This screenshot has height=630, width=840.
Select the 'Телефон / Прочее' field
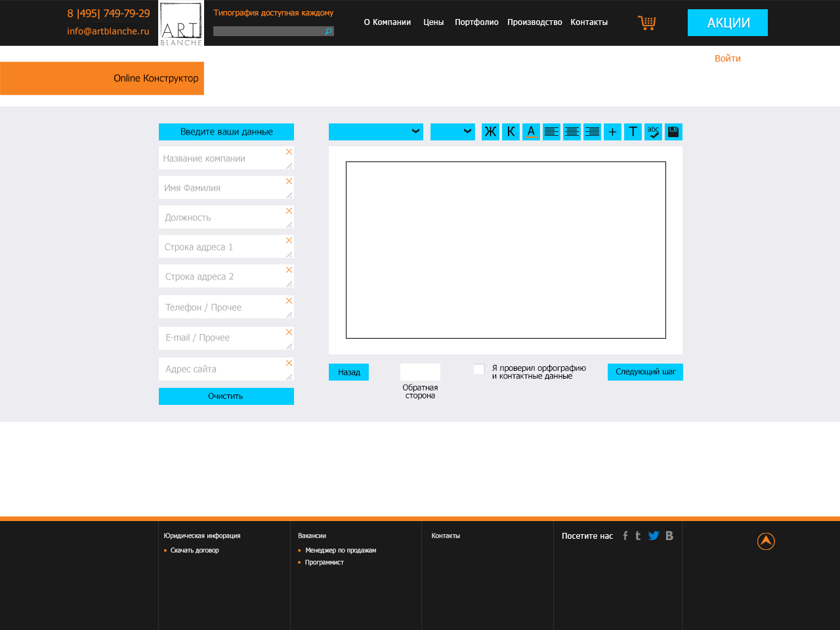(x=226, y=307)
